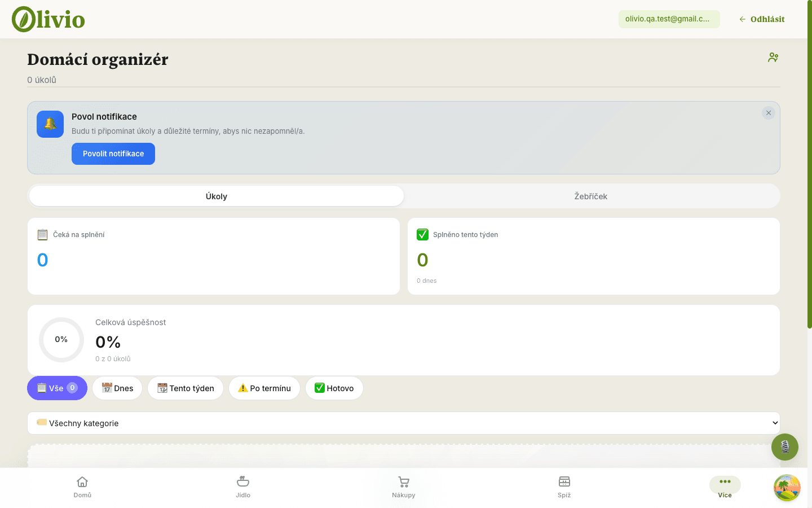Viewport: 812px width, 508px height.
Task: Click the '0 úkolů' subtitle text
Action: click(42, 80)
